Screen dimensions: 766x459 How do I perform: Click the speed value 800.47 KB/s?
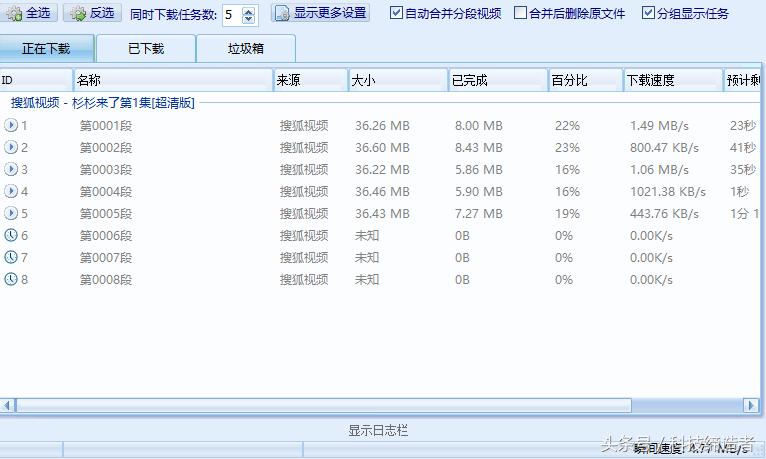[664, 147]
